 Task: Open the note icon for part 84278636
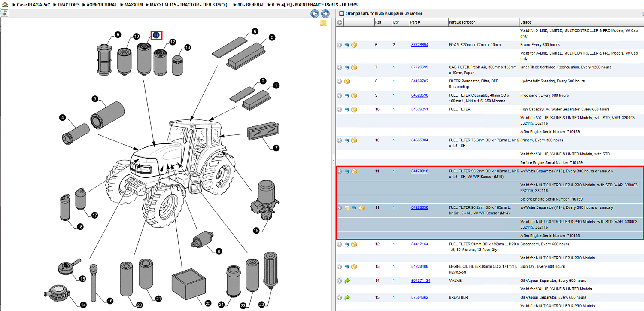click(347, 208)
